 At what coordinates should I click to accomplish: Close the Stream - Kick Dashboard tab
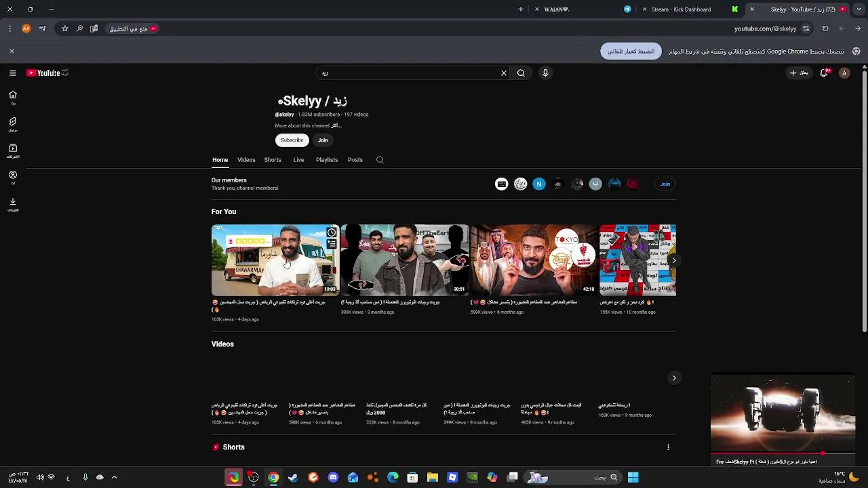(644, 9)
